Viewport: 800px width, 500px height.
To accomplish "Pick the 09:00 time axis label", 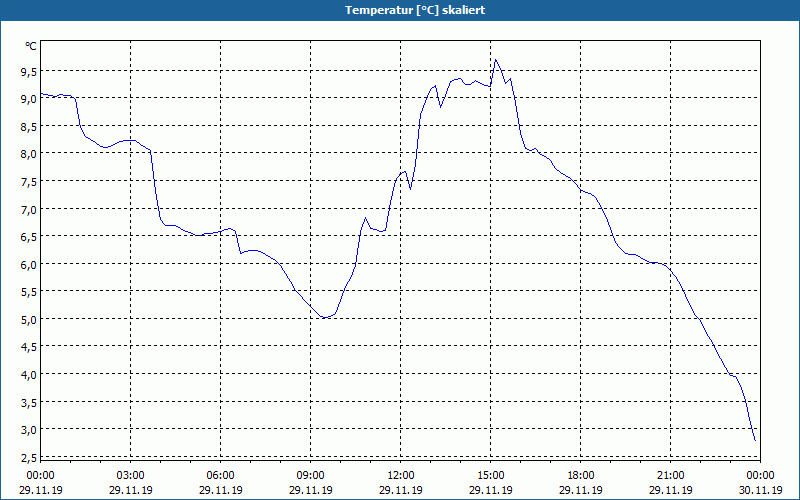I will (311, 476).
